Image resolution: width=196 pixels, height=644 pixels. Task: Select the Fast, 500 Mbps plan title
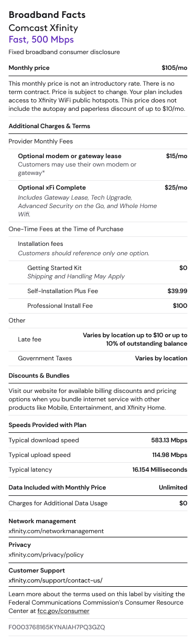pos(41,40)
